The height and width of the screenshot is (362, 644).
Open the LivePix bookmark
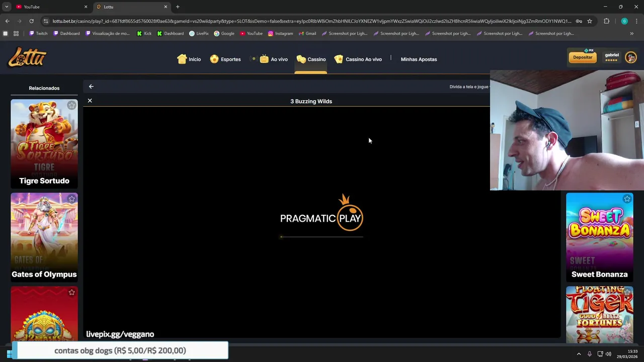pos(199,34)
